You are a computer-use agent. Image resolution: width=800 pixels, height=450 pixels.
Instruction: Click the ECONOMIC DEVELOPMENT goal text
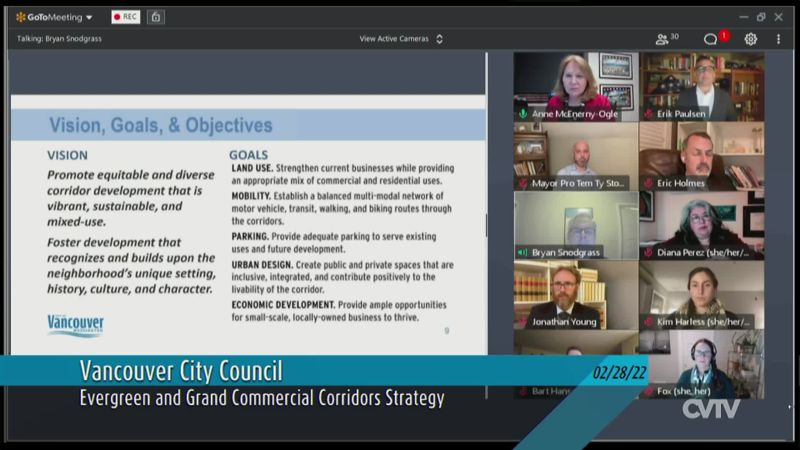[339, 311]
